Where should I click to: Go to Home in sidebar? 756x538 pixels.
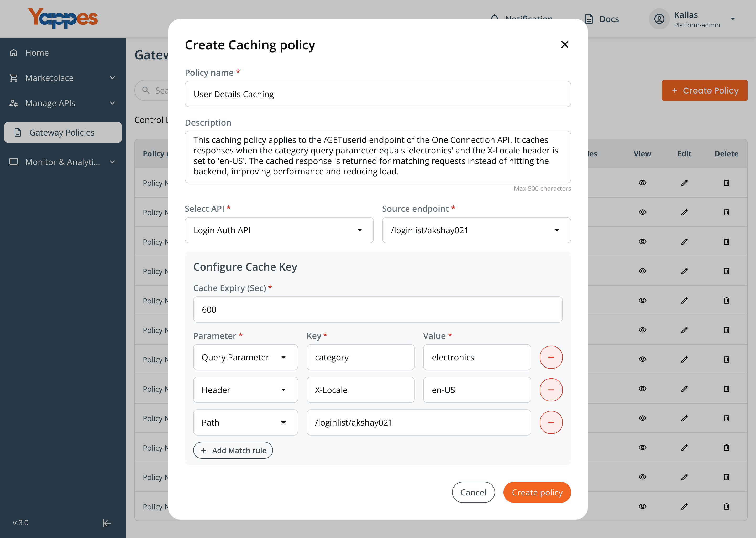point(37,53)
